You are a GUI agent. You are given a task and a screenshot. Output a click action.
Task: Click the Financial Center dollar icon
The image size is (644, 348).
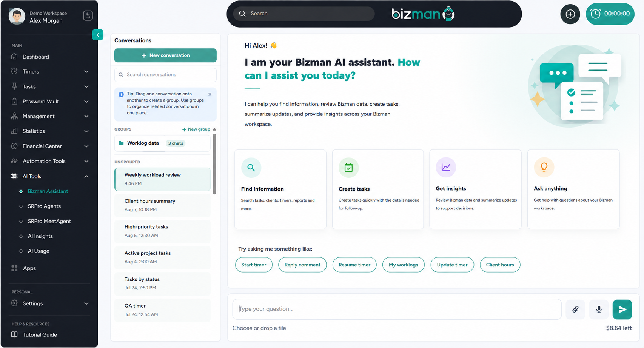(14, 146)
